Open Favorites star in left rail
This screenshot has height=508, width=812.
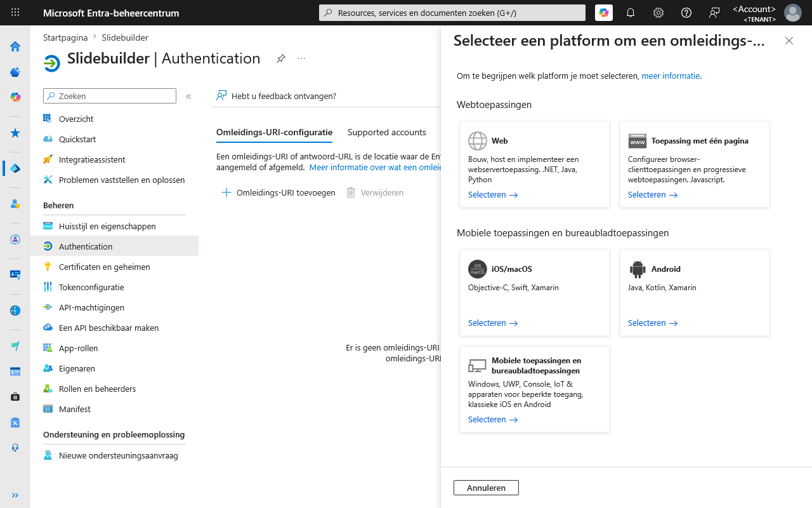[x=15, y=133]
